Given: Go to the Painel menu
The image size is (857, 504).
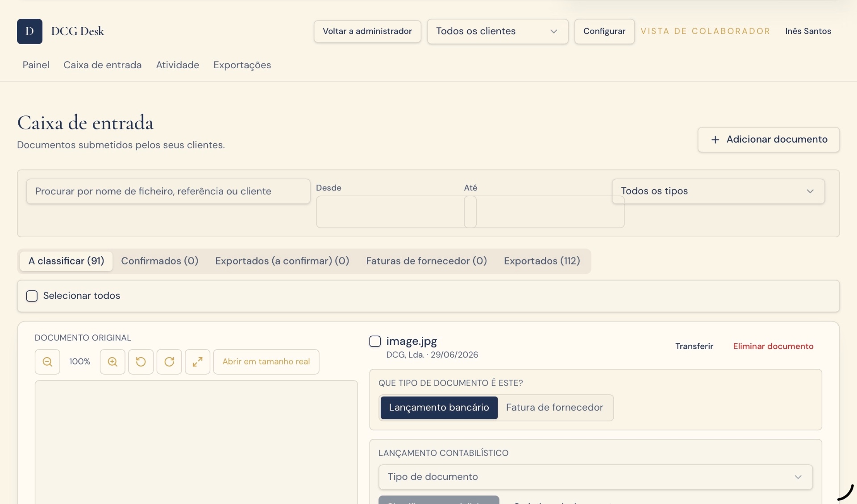Looking at the screenshot, I should click(x=36, y=65).
